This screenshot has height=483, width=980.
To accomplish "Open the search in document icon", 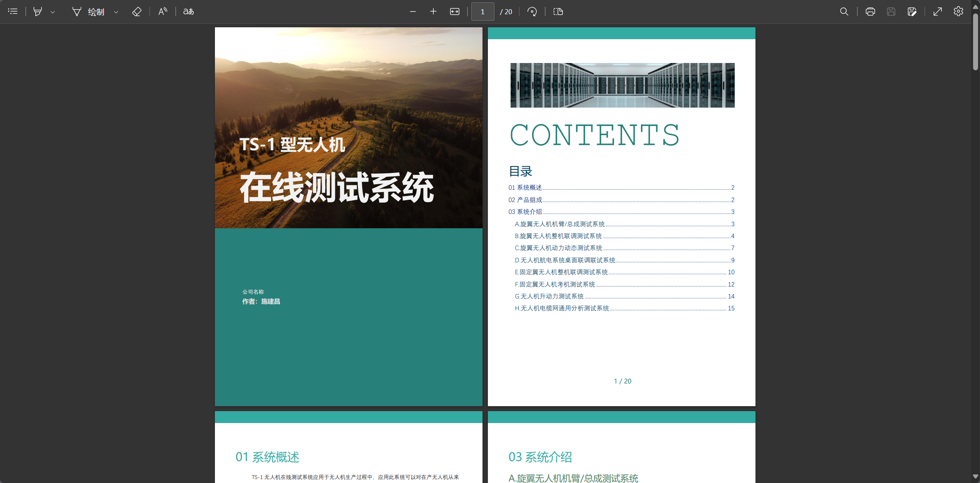I will (x=844, y=12).
